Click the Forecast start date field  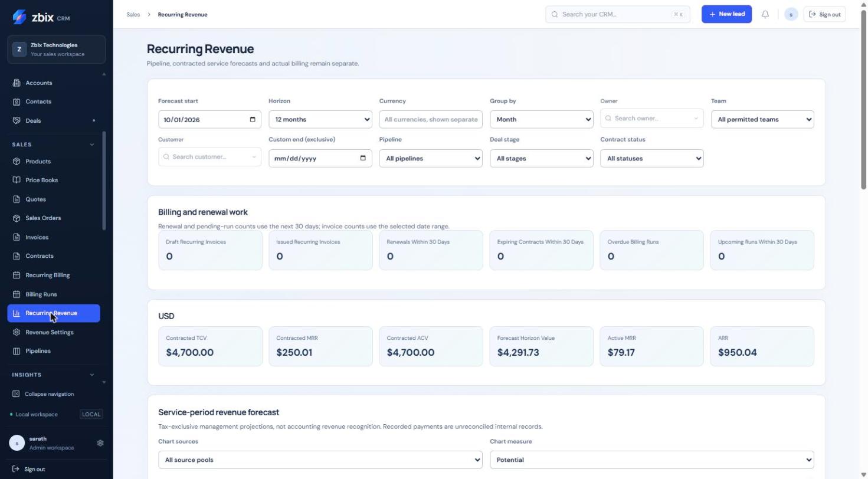(209, 119)
